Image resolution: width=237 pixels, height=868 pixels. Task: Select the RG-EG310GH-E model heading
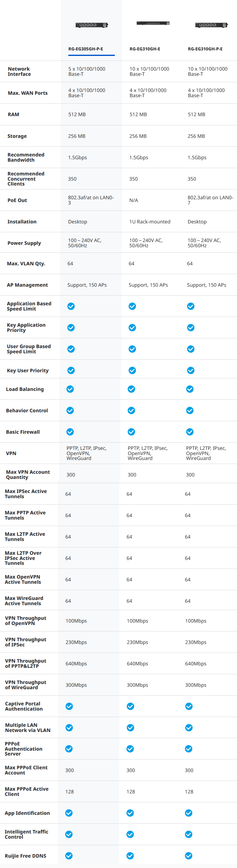point(145,49)
